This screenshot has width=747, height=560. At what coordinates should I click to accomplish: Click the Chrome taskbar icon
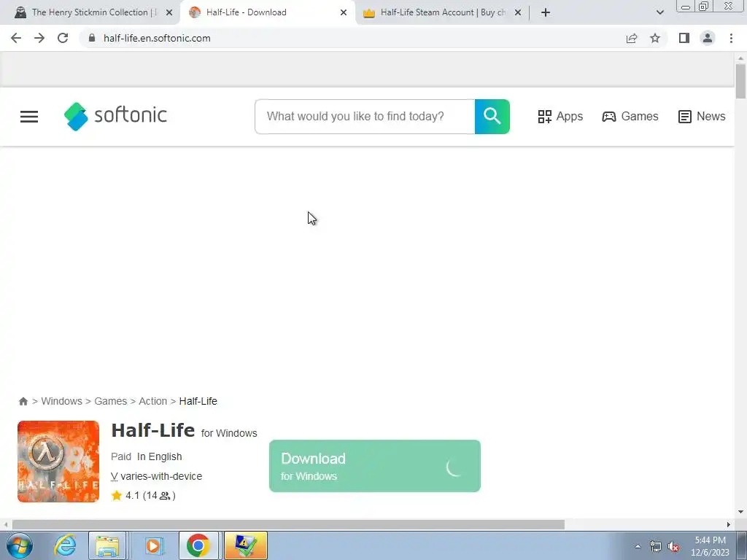(198, 545)
